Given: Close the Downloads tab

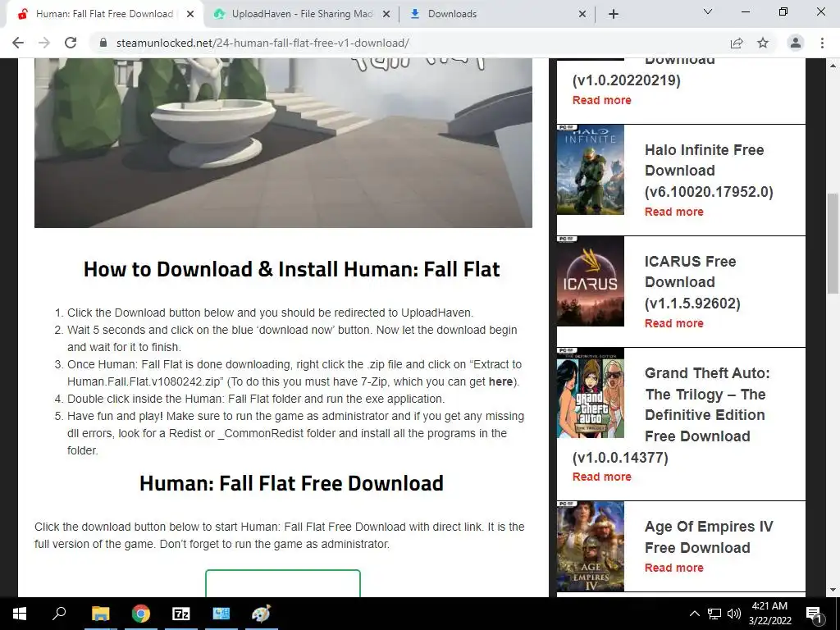Looking at the screenshot, I should pyautogui.click(x=582, y=14).
